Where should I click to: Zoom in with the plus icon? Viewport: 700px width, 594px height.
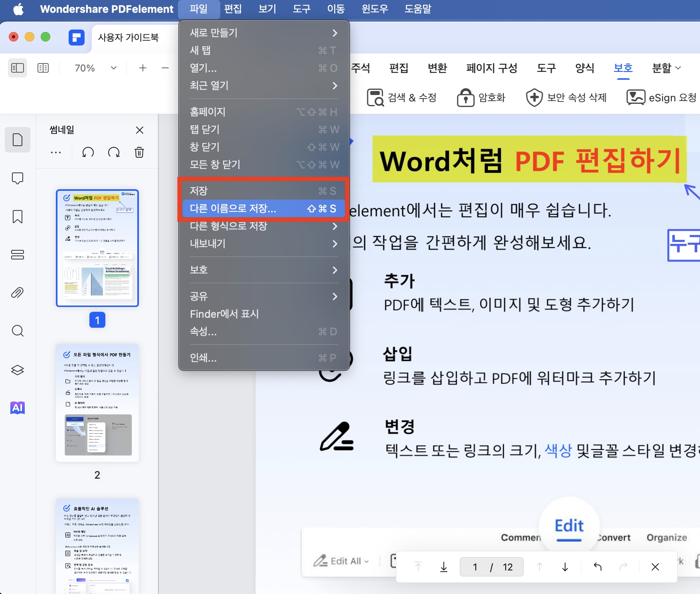[143, 68]
